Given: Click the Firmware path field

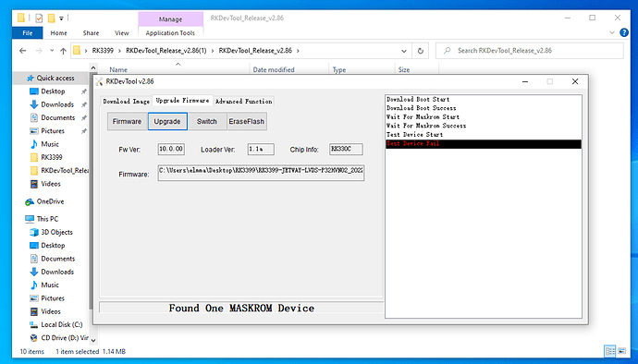Looking at the screenshot, I should coord(261,173).
